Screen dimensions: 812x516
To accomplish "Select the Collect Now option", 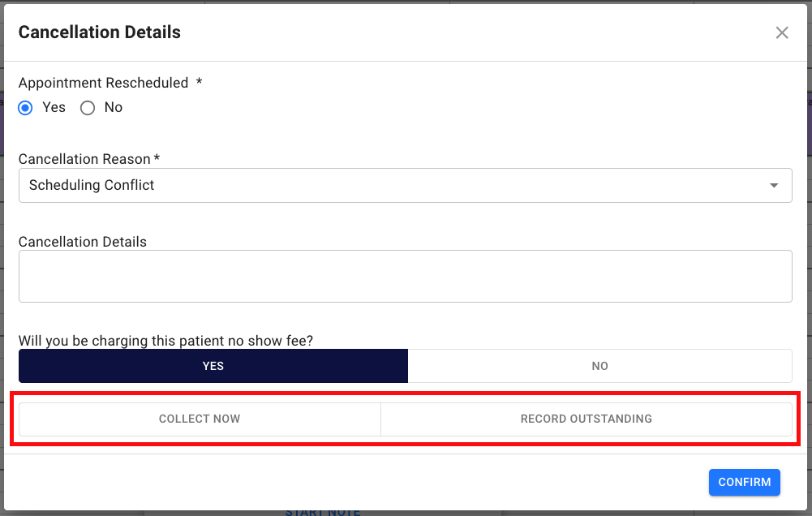I will coord(200,419).
